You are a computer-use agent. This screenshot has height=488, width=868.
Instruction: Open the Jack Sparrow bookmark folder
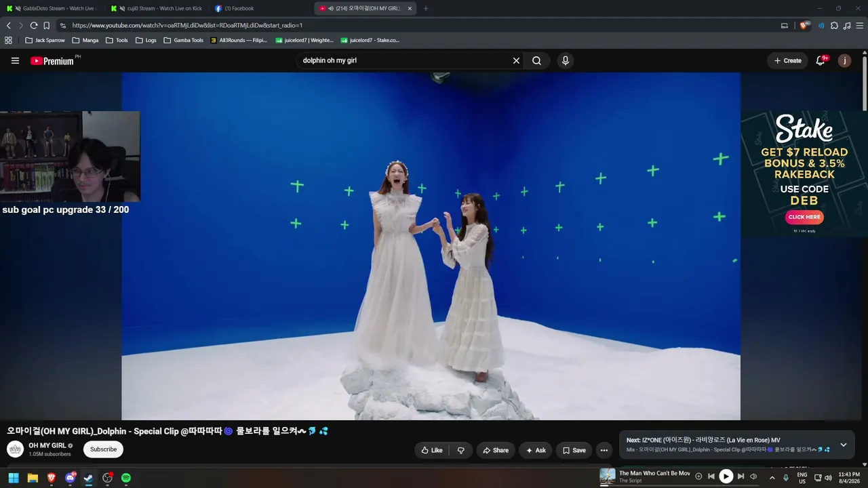coord(45,40)
